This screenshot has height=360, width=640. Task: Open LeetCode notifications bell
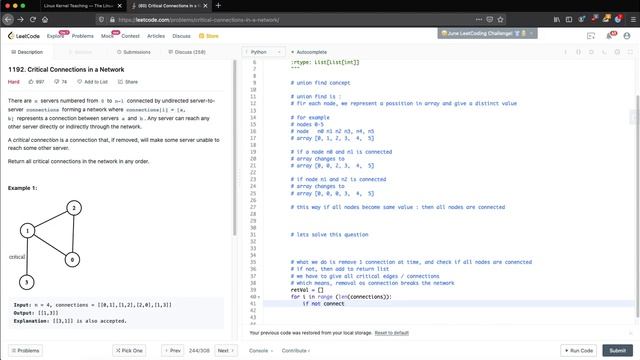(609, 36)
